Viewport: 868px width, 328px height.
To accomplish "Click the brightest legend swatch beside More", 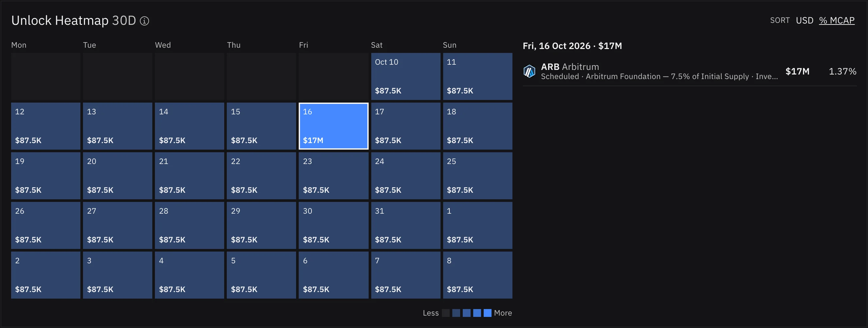I will tap(488, 313).
